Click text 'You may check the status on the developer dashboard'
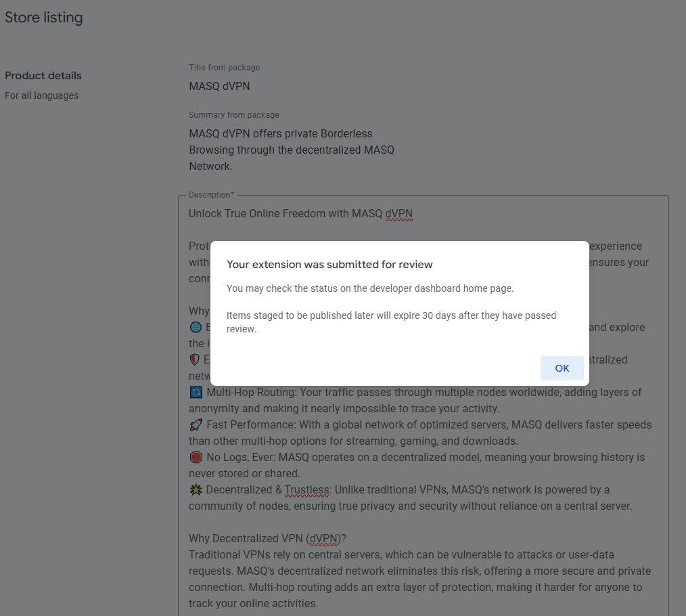The image size is (686, 616). [x=344, y=288]
